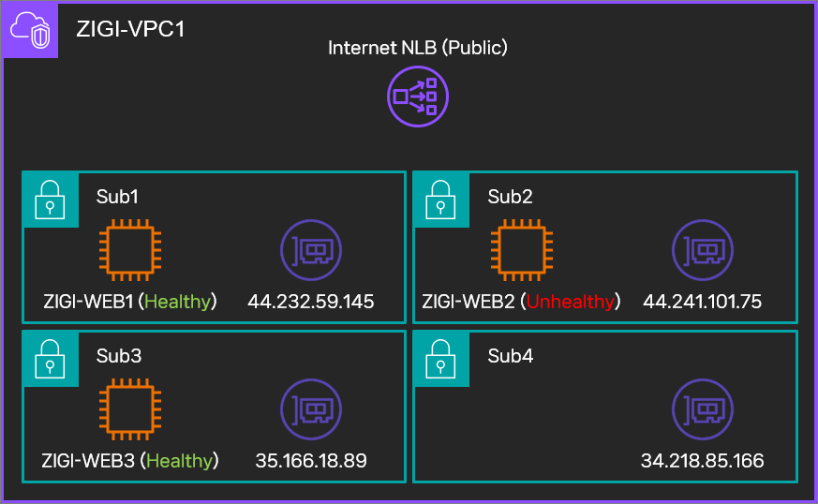This screenshot has height=504, width=818.
Task: Click the Internet NLB load balancer icon
Action: (418, 96)
